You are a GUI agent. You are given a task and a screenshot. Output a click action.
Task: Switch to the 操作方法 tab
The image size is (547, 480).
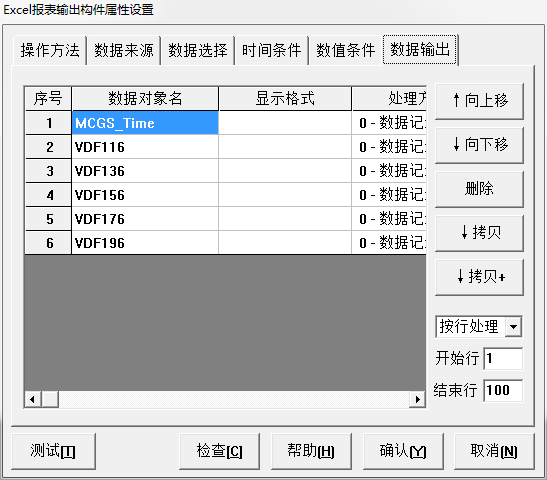pyautogui.click(x=50, y=50)
